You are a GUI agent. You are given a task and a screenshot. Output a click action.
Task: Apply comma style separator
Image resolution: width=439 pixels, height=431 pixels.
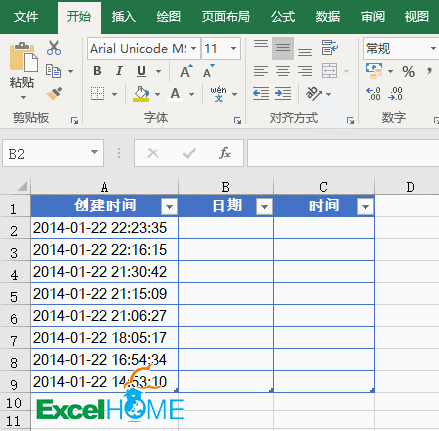pyautogui.click(x=429, y=71)
